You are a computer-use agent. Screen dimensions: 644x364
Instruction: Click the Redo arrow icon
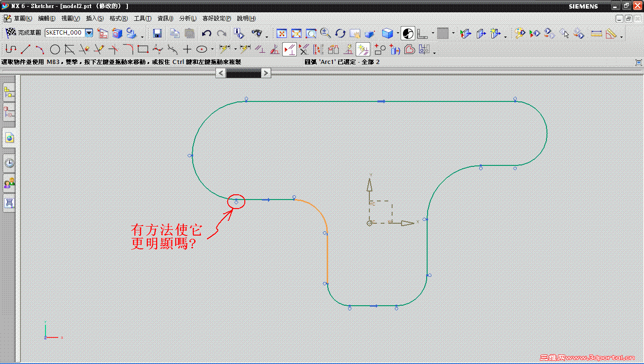tap(221, 33)
